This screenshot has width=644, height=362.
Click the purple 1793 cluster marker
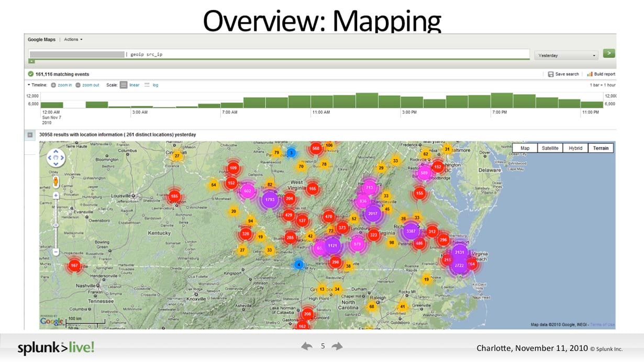click(270, 199)
